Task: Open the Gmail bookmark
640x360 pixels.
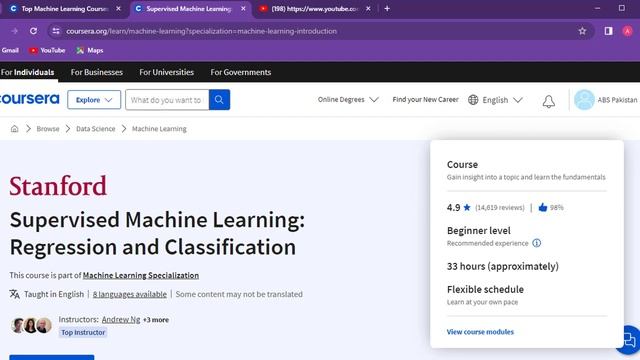Action: pos(10,50)
